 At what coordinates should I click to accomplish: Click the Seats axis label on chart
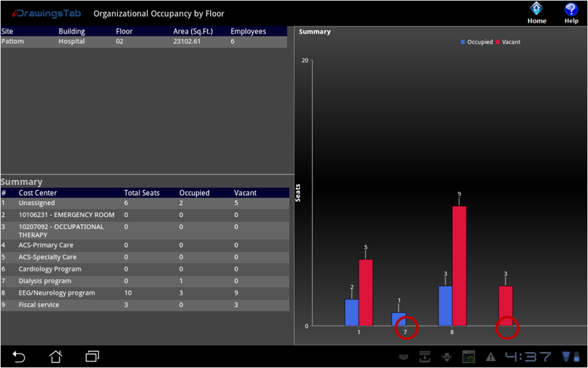point(298,193)
